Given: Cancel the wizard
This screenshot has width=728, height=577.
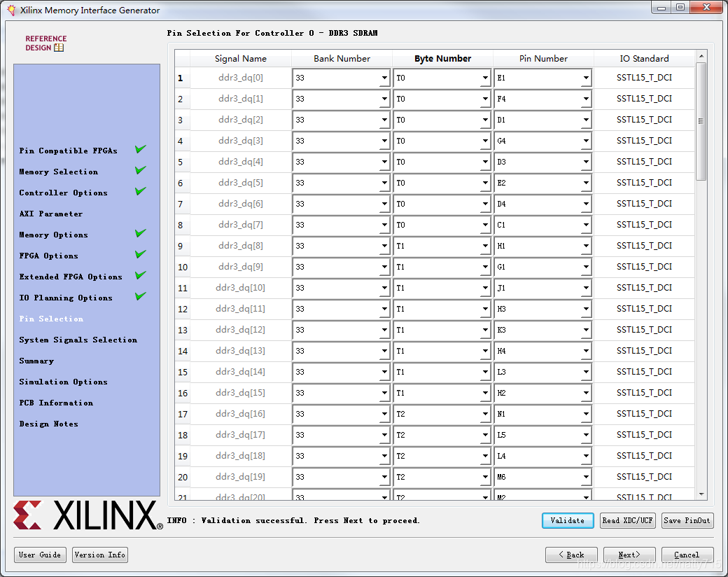Looking at the screenshot, I should pyautogui.click(x=687, y=555).
